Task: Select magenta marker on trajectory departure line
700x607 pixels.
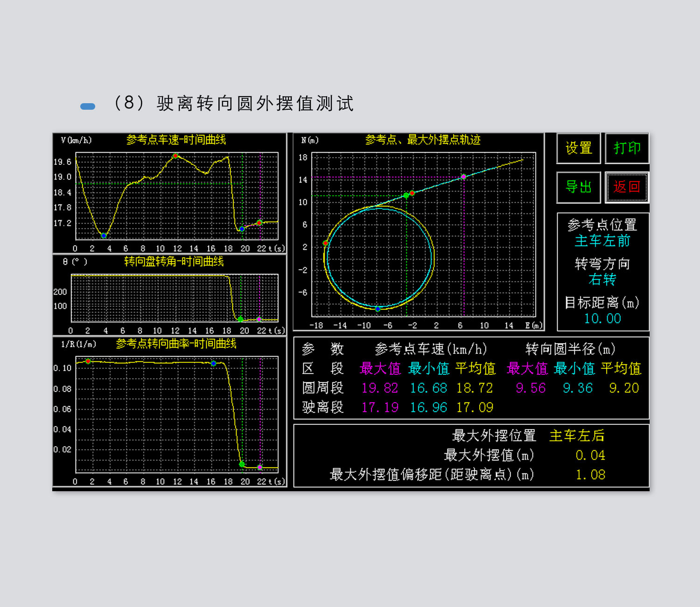Action: coord(463,177)
